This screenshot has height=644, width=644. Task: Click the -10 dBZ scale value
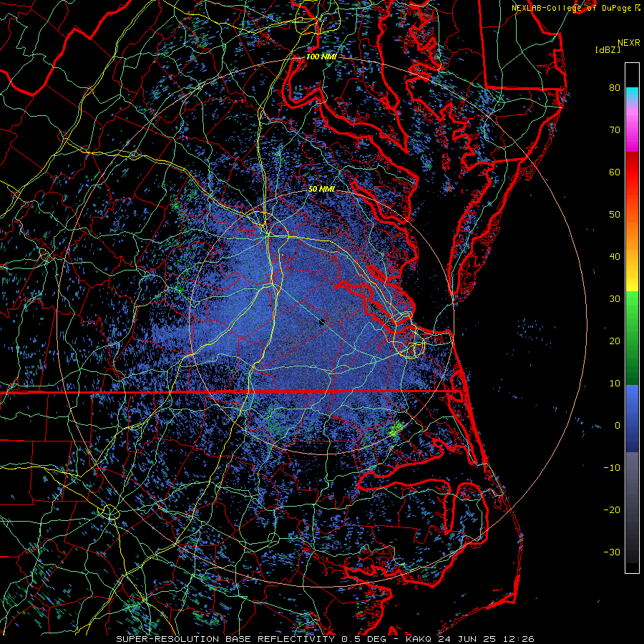(x=612, y=468)
